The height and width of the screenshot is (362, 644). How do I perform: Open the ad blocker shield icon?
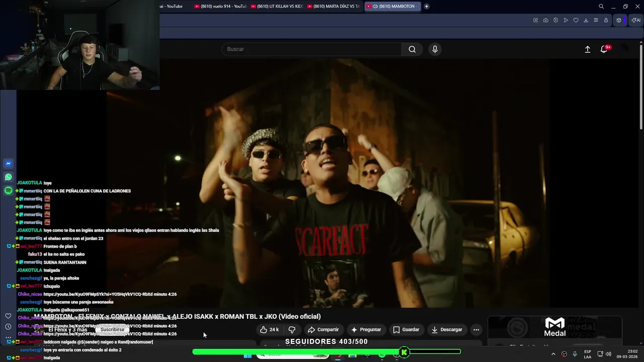556,20
